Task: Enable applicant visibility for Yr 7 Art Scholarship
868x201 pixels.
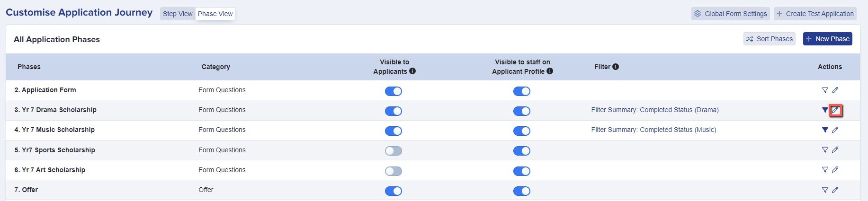Action: (x=394, y=171)
